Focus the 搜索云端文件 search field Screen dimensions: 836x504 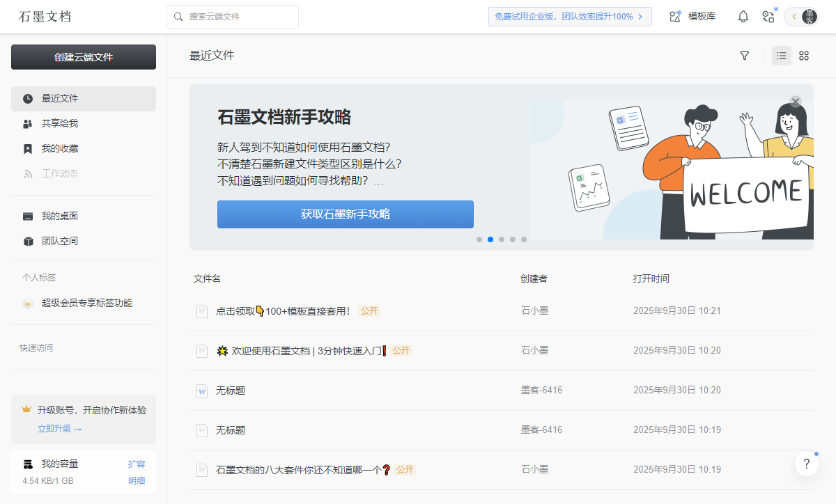tap(233, 17)
